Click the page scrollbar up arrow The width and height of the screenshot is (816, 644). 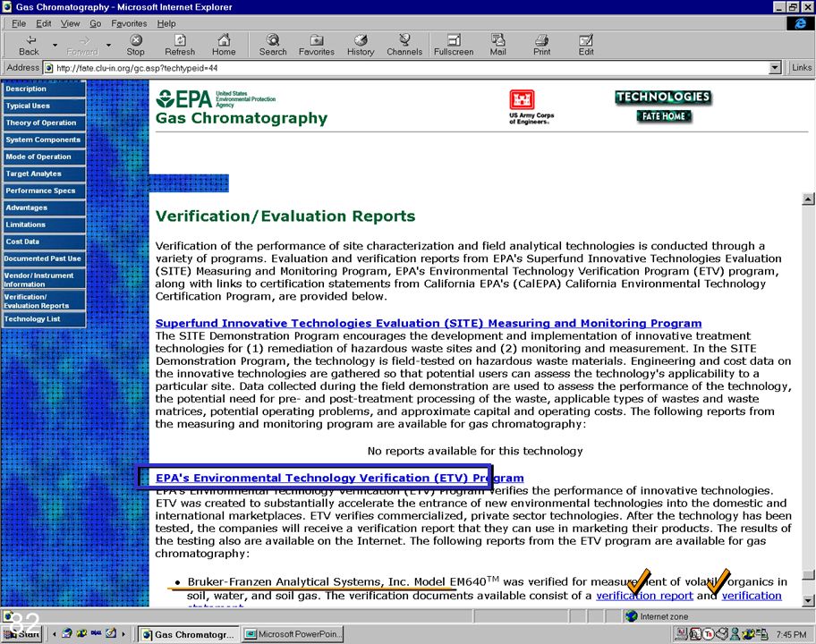(808, 199)
